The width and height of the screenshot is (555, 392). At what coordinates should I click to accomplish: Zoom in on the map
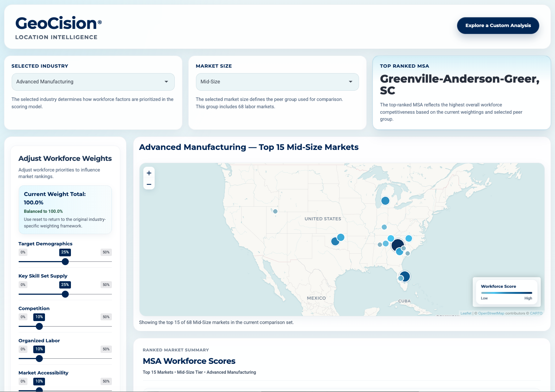point(149,173)
